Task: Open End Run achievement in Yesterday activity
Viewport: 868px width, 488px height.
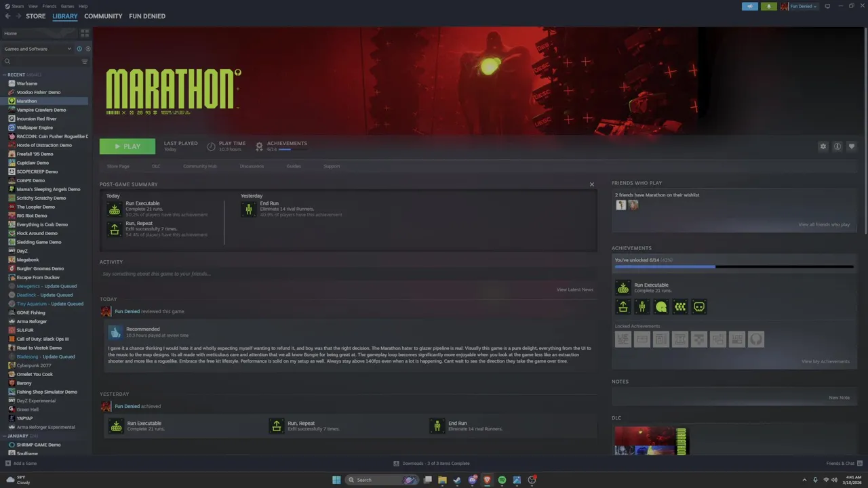Action: (x=437, y=426)
